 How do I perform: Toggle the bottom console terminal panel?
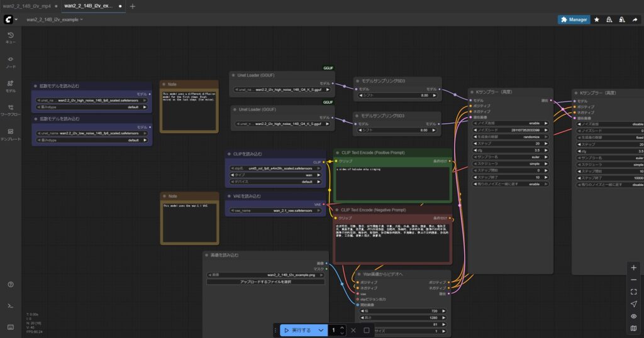pos(11,305)
